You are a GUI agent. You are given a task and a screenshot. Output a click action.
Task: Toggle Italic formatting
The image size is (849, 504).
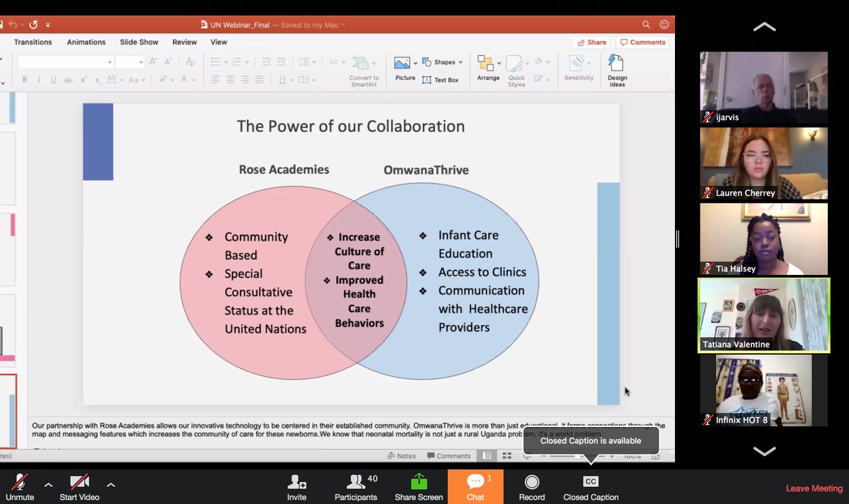pyautogui.click(x=39, y=79)
